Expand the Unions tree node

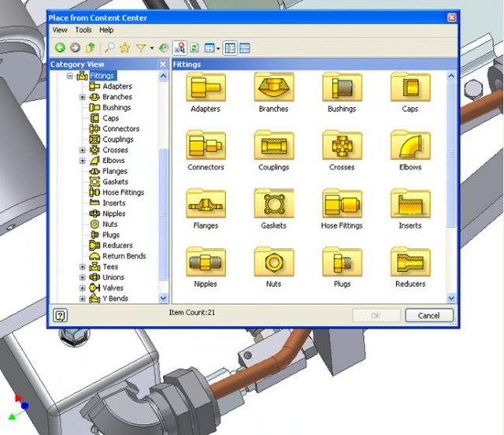[82, 277]
